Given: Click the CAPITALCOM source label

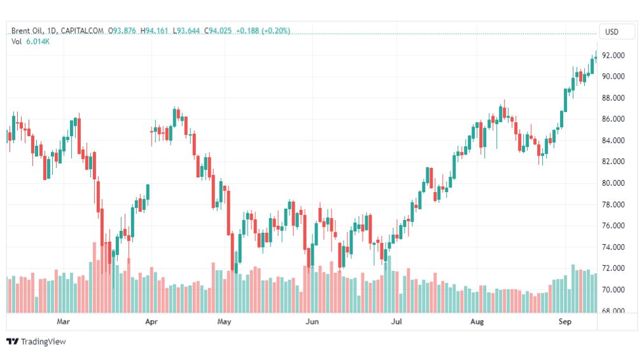Looking at the screenshot, I should click(82, 31).
